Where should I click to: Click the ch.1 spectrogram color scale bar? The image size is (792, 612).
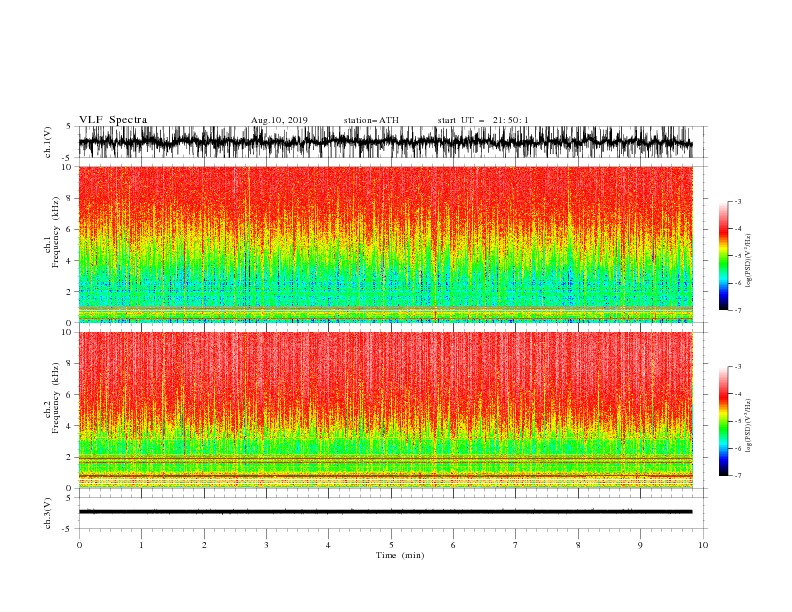(x=723, y=256)
